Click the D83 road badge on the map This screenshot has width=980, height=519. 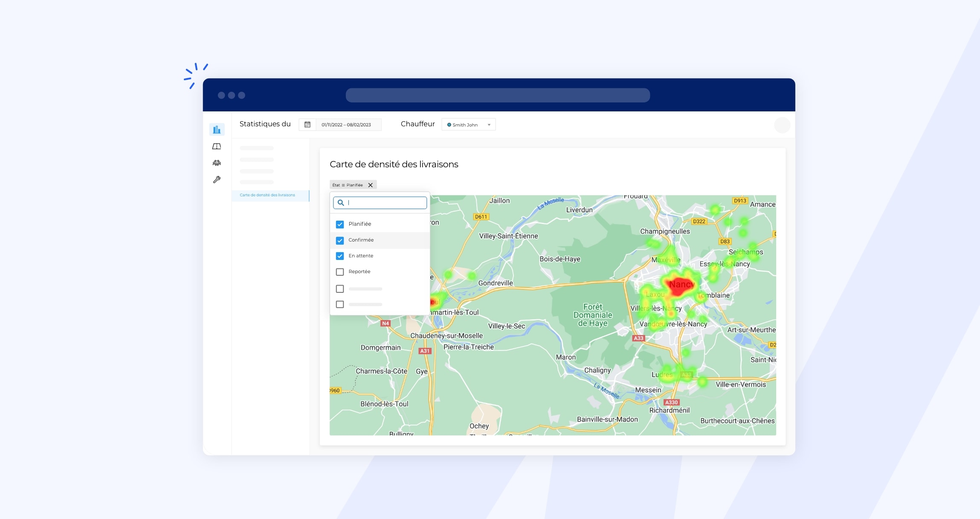point(725,242)
